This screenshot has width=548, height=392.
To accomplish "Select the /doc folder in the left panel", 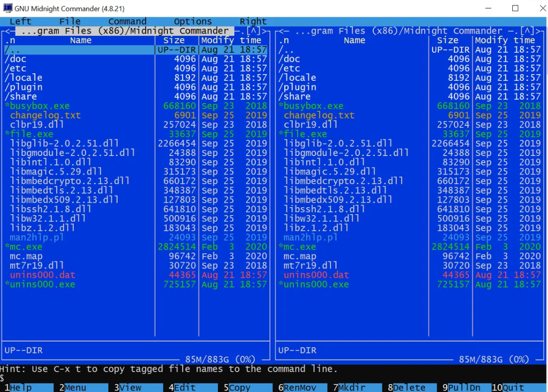I will pos(136,59).
